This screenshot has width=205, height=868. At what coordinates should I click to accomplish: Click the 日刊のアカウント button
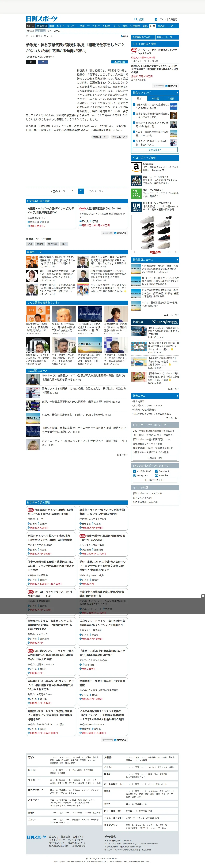click(x=155, y=480)
